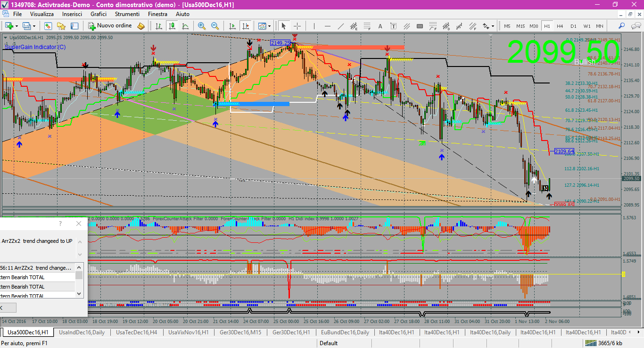Open the Strumenti menu
This screenshot has width=644, height=348.
pos(127,14)
